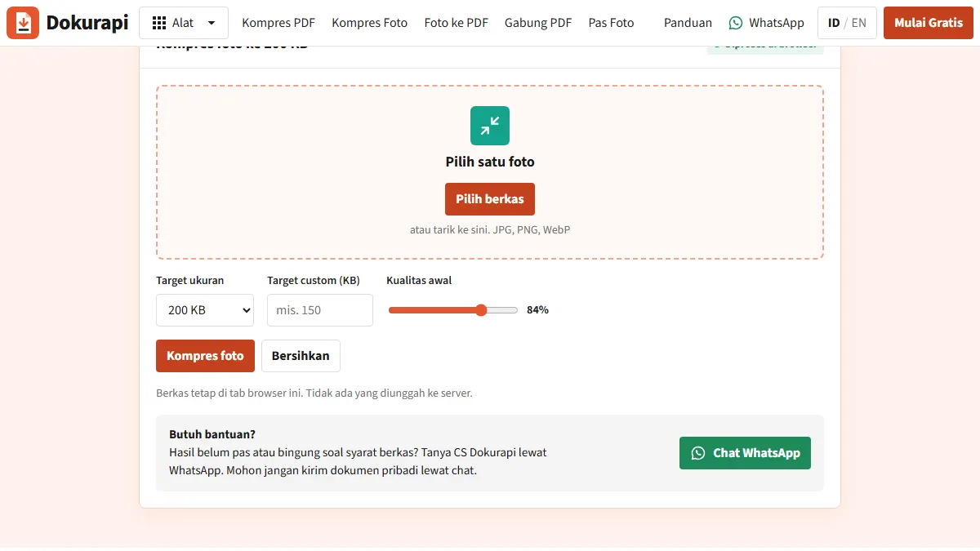Screen dimensions: 980x551
Task: Open Target ukuran 200 KB dropdown
Action: pyautogui.click(x=205, y=310)
